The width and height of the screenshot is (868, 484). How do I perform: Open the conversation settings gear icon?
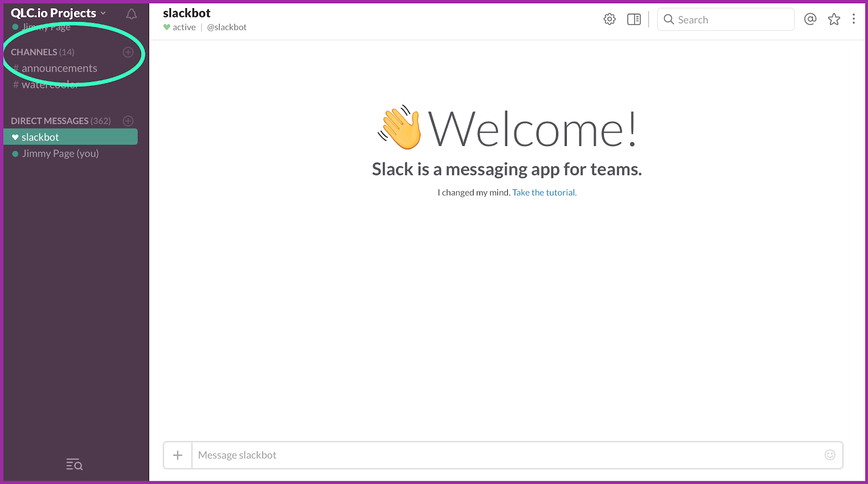tap(610, 20)
